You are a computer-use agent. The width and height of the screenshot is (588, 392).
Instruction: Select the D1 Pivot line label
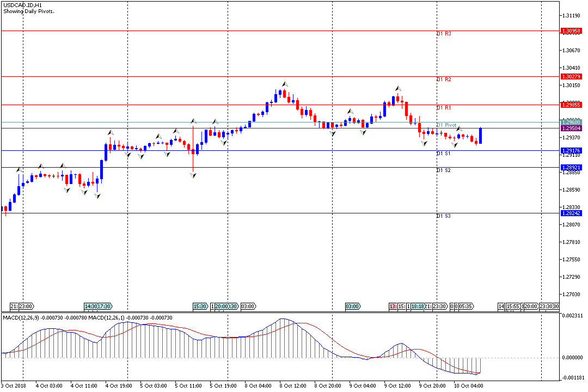446,125
